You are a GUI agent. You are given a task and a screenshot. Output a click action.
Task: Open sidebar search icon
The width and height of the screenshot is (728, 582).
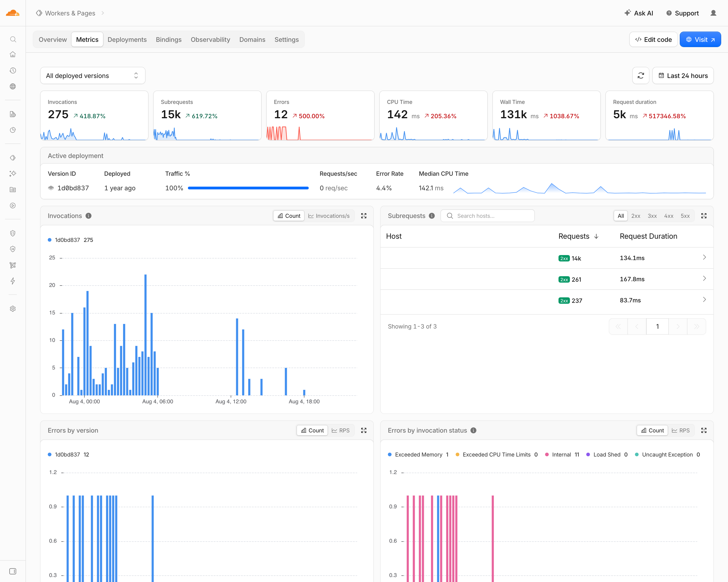click(x=13, y=39)
